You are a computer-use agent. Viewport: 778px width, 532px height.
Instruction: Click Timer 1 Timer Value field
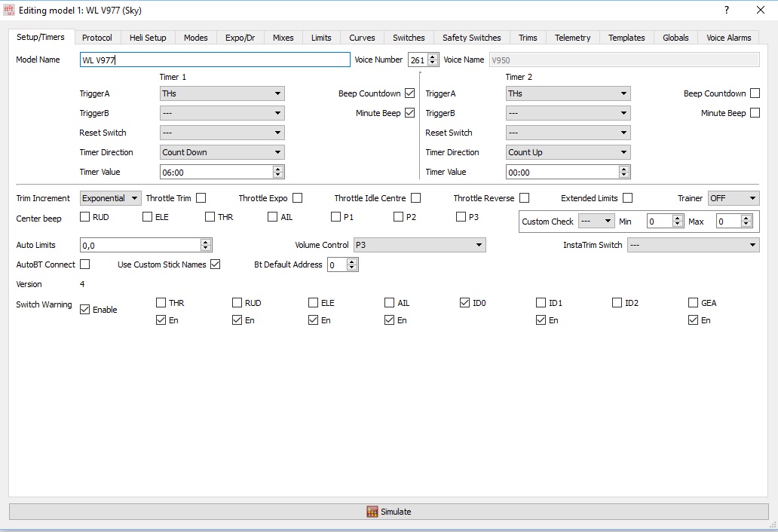point(222,172)
